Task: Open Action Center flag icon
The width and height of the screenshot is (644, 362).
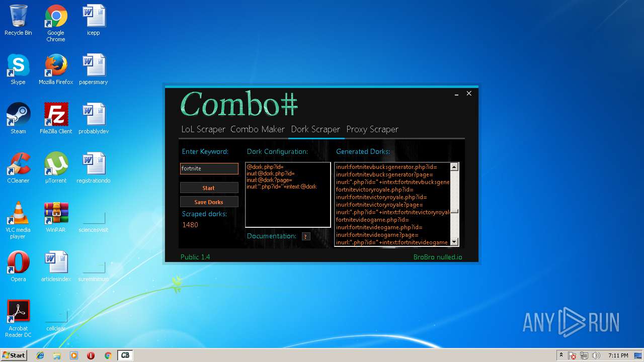Action: click(x=572, y=355)
